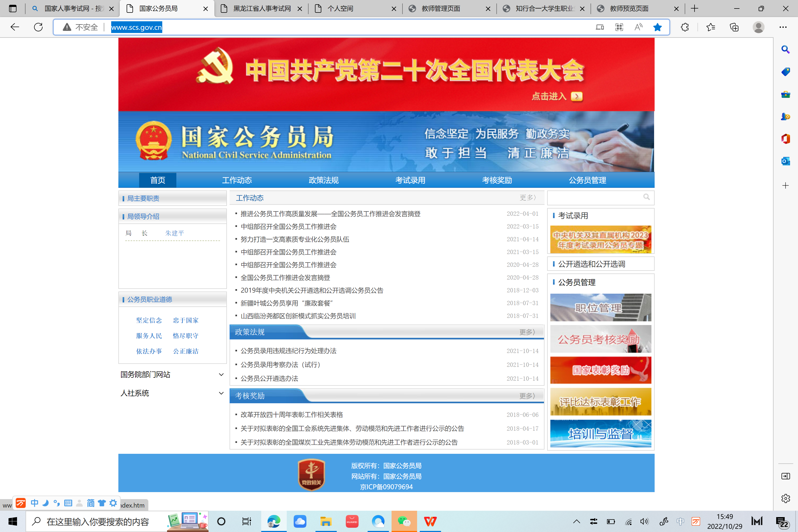Viewport: 798px width, 532px height.
Task: Click the 职位管理 banner image
Action: pyautogui.click(x=600, y=307)
